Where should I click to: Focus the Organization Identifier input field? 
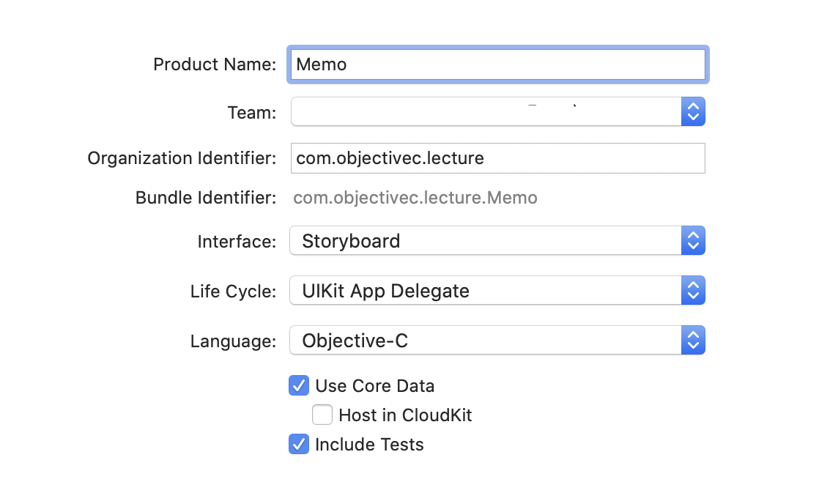pyautogui.click(x=498, y=158)
